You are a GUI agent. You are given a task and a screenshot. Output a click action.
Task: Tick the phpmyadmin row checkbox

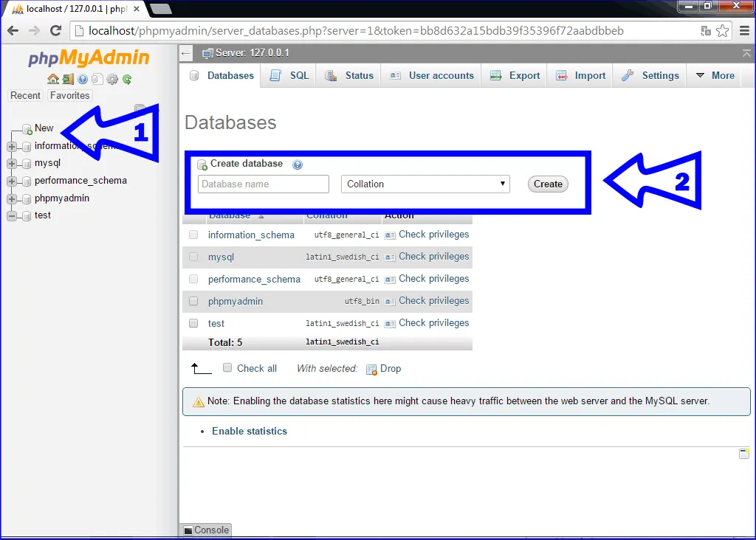pos(193,301)
